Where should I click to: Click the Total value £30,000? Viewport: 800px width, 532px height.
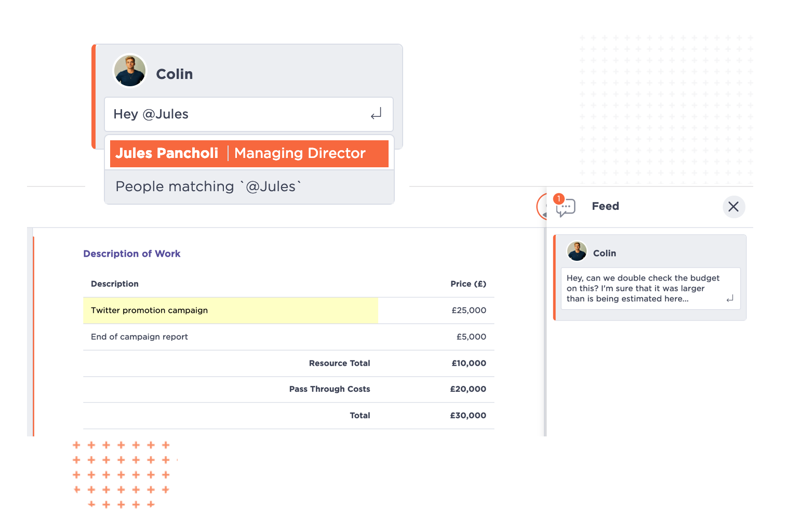pos(468,416)
